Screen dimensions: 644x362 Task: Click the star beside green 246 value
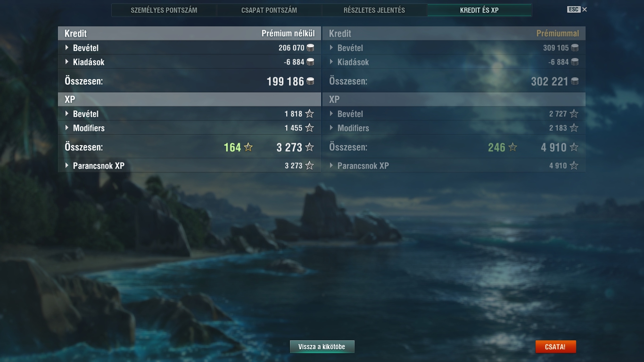tap(513, 147)
